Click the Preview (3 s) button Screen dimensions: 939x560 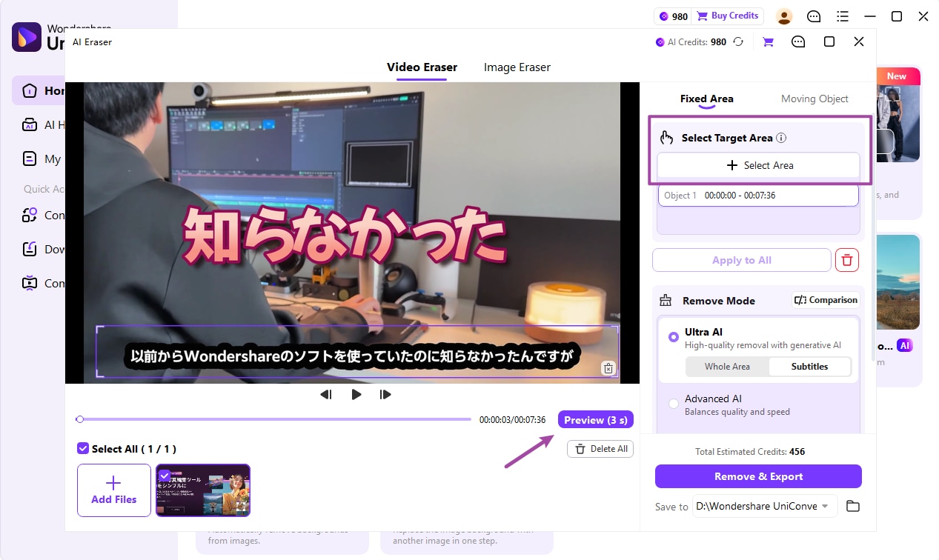tap(595, 420)
